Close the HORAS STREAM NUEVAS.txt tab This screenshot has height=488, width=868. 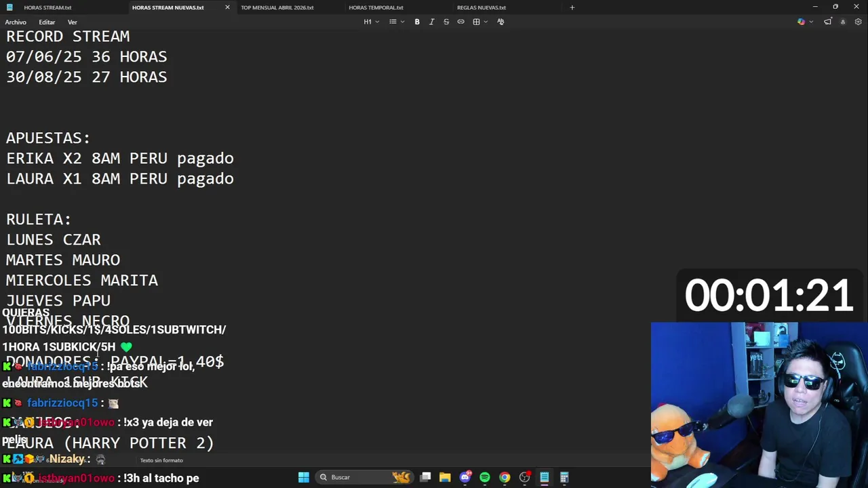(x=227, y=7)
